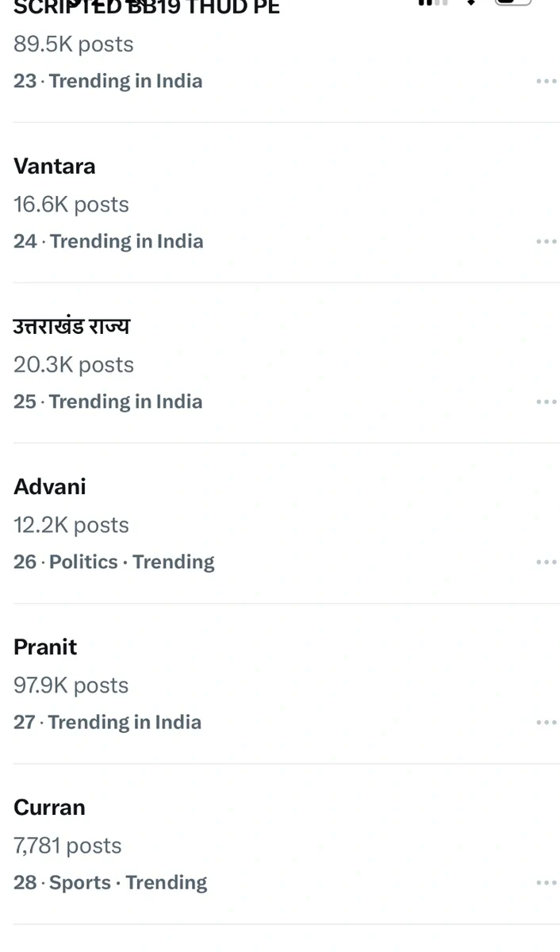View the Pranit trending topic
Image resolution: width=560 pixels, height=952 pixels.
pos(45,647)
